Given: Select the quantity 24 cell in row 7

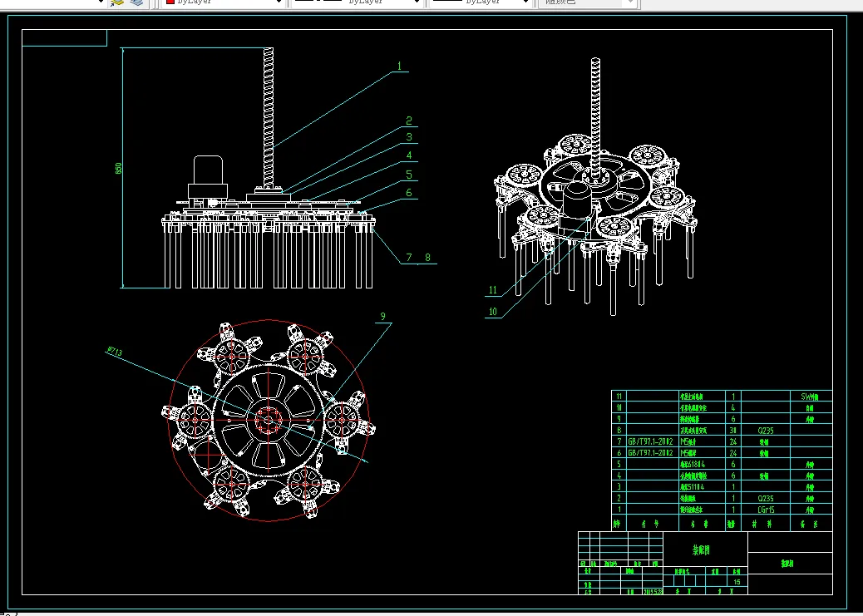Looking at the screenshot, I should click(733, 441).
